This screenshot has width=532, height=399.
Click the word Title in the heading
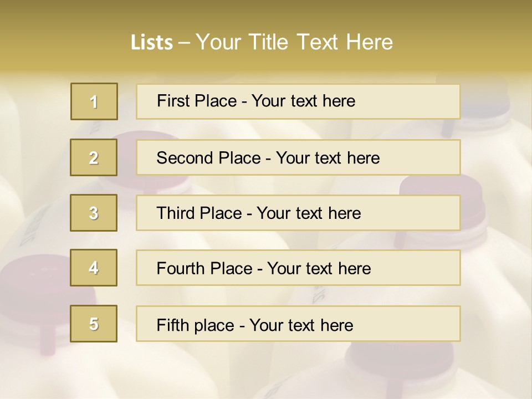[x=268, y=42]
